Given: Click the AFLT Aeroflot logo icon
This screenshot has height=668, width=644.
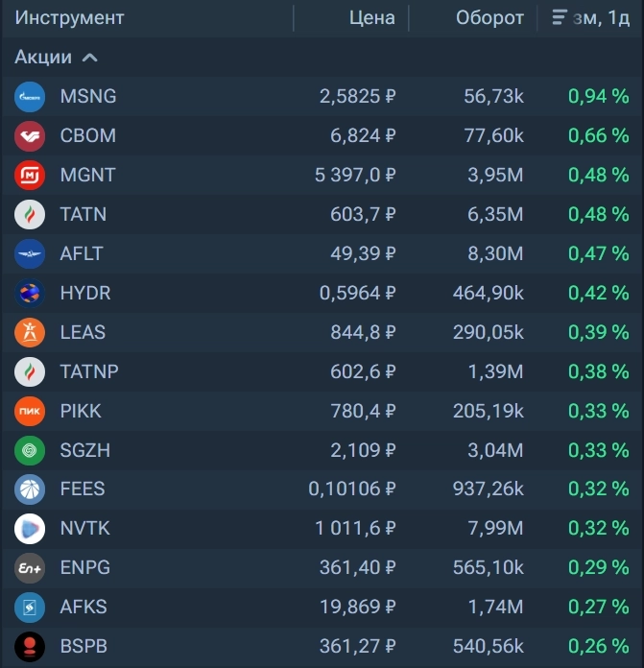Looking at the screenshot, I should click(30, 253).
